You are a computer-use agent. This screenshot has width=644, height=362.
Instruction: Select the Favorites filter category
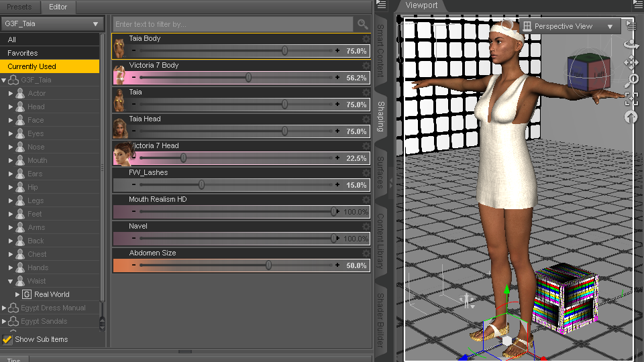[50, 53]
